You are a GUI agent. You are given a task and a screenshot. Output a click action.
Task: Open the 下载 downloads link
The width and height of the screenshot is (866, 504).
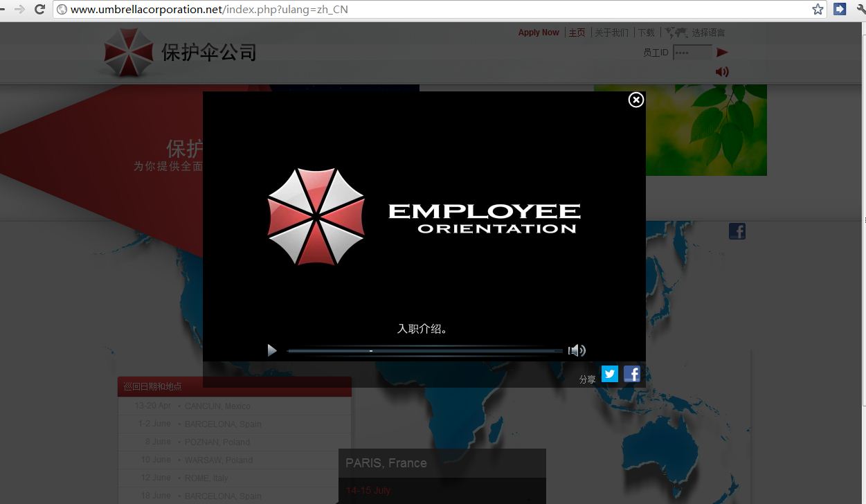tap(646, 33)
